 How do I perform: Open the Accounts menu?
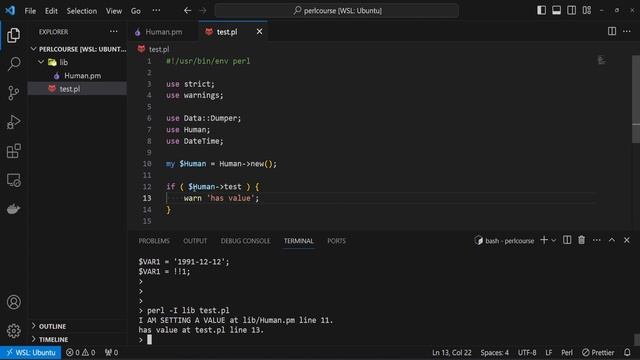pyautogui.click(x=13, y=302)
